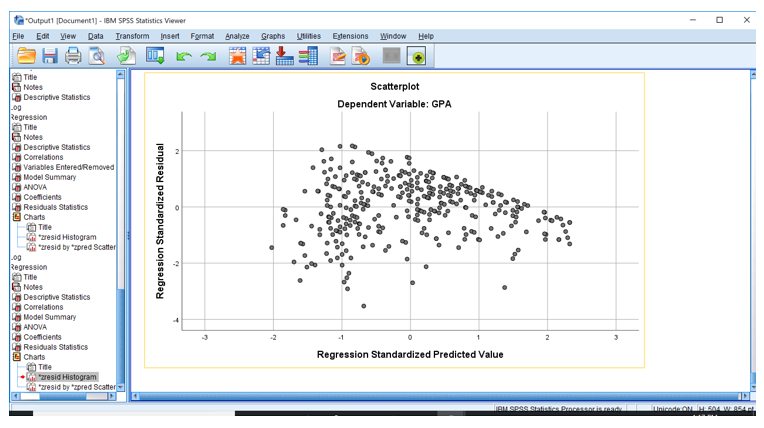The width and height of the screenshot is (764, 428).
Task: Select Variables Entered/Removed in the outline
Action: (x=69, y=167)
